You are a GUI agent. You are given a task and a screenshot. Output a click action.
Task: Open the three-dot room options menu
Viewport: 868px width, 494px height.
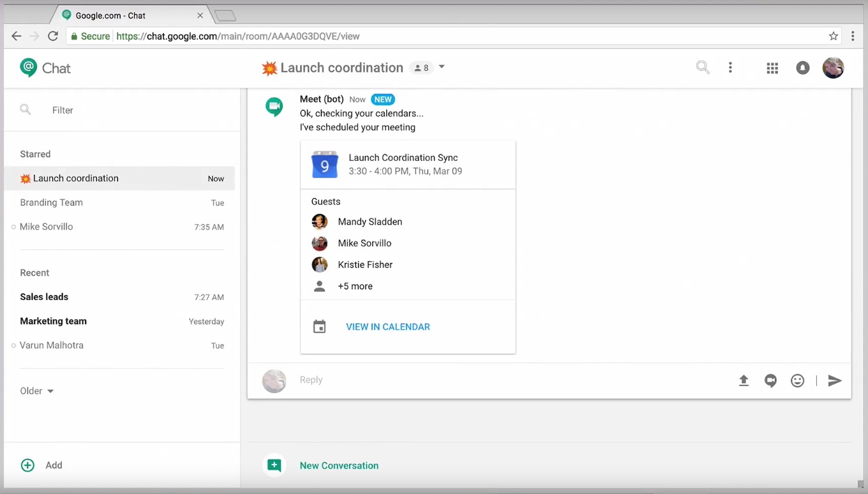click(x=730, y=68)
